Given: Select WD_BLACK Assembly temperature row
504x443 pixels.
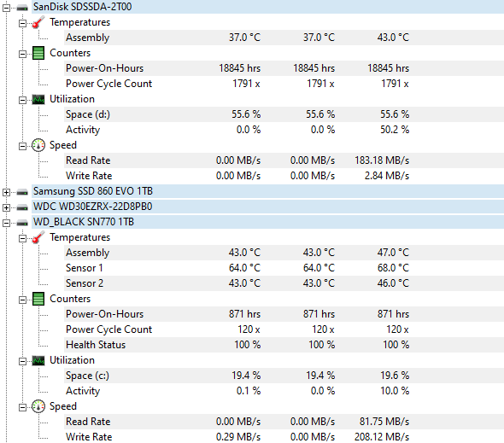Looking at the screenshot, I should (x=284, y=253).
